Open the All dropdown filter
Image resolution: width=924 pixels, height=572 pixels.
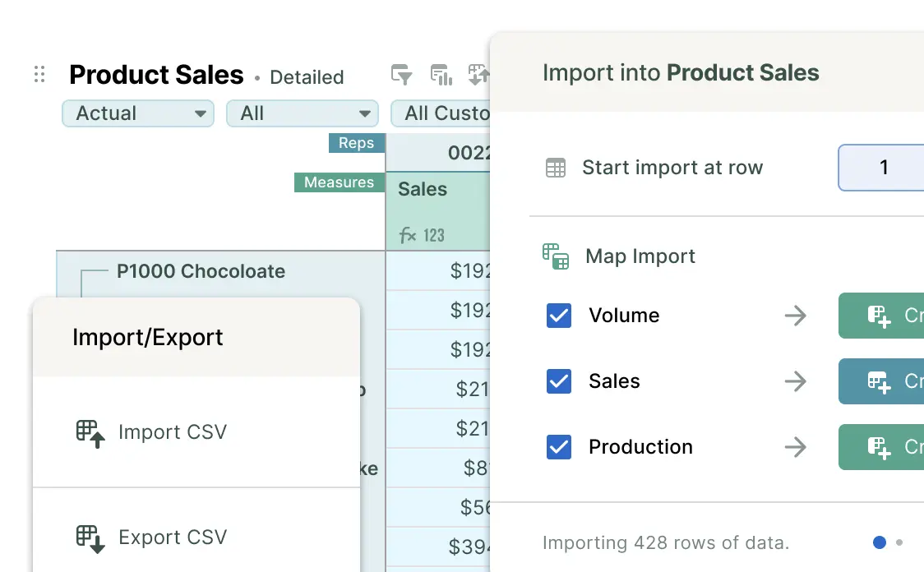point(303,113)
